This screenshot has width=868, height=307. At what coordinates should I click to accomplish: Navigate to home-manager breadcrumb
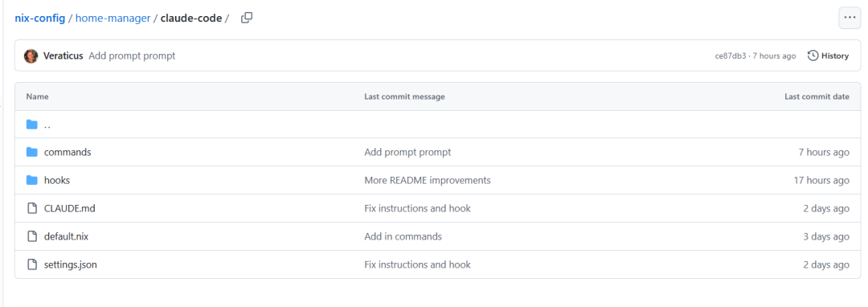pos(113,18)
